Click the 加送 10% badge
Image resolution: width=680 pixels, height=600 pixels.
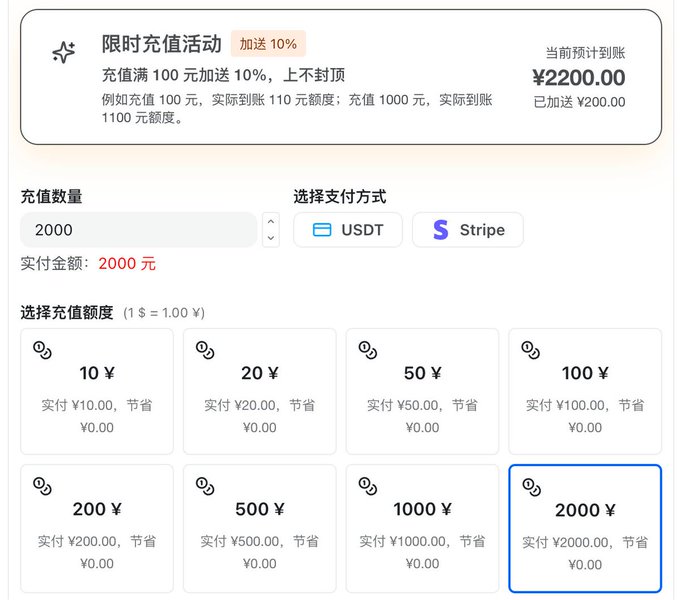[x=268, y=44]
